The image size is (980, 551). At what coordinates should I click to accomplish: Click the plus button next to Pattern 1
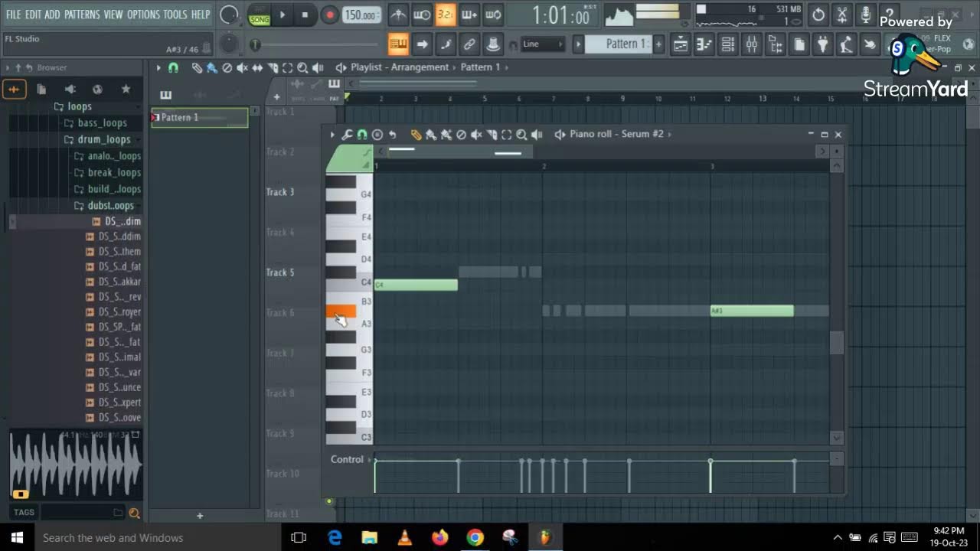point(658,44)
